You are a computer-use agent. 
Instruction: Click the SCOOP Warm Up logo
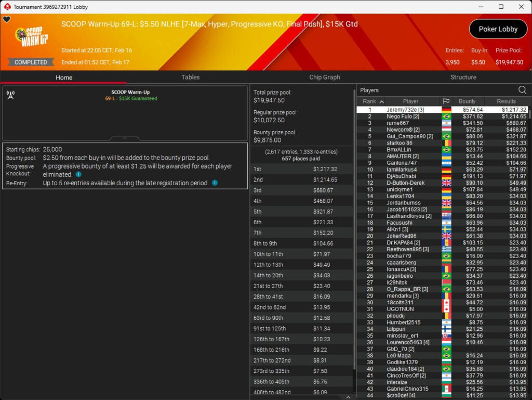coord(32,37)
